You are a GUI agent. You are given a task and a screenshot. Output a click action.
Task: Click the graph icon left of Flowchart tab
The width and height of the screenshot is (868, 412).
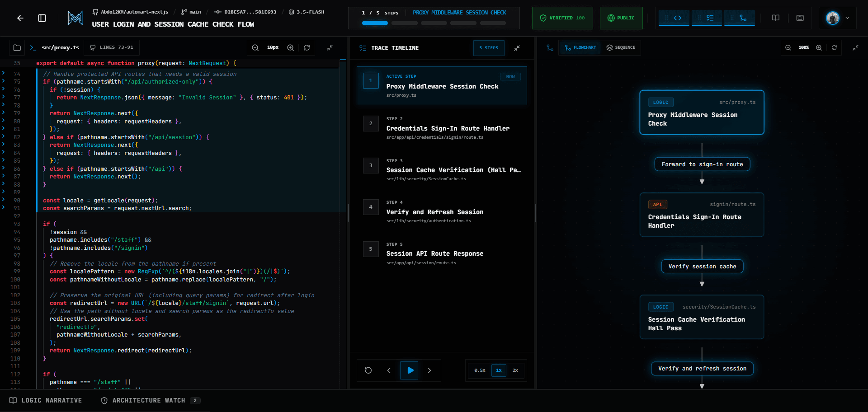[x=550, y=48]
